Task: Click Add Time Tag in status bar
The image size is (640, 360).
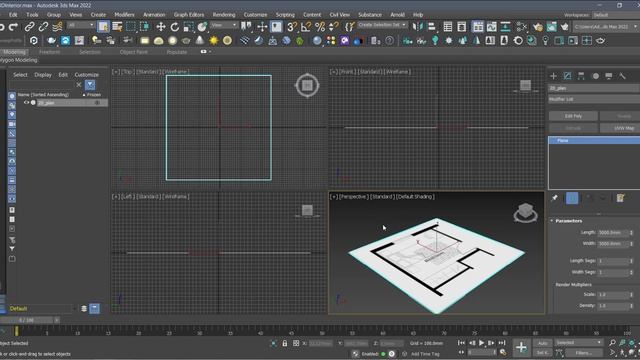Action: [424, 354]
